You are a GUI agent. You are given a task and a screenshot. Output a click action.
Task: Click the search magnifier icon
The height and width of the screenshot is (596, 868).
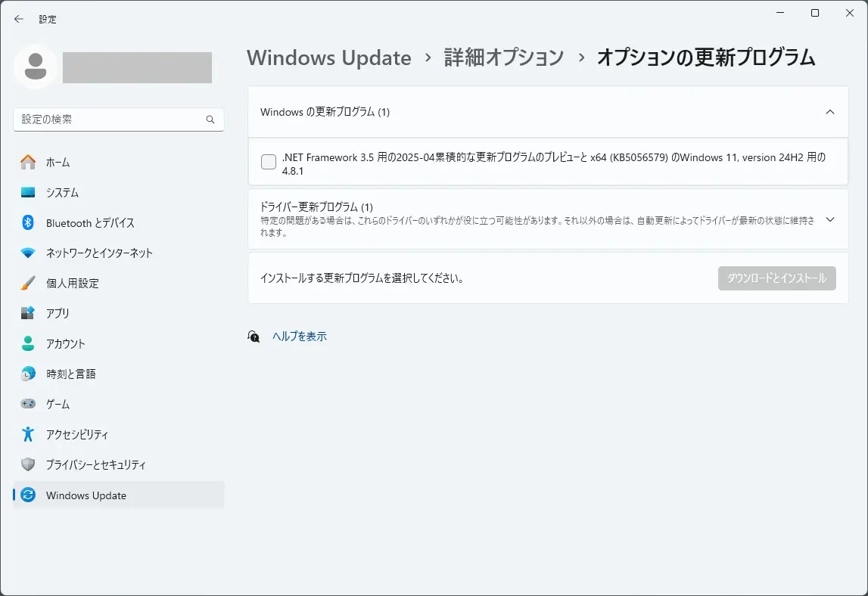point(210,120)
